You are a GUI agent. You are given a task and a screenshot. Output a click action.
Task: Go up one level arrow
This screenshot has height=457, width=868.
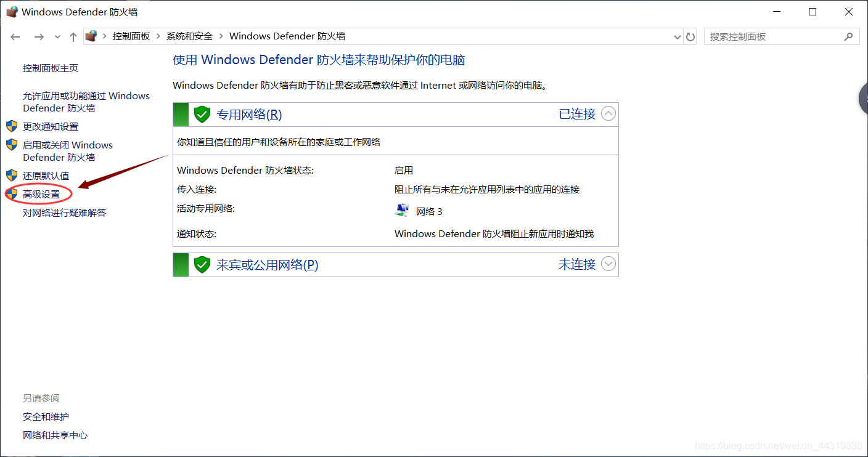[x=73, y=37]
